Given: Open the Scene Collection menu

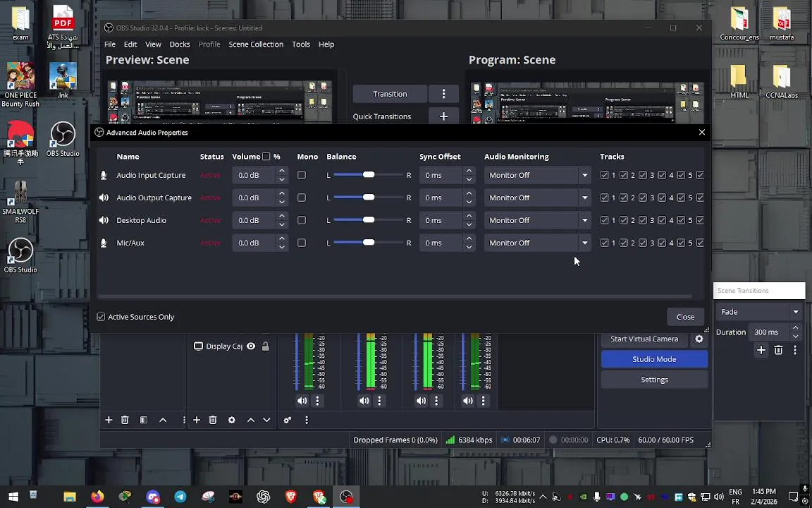Looking at the screenshot, I should tap(256, 44).
